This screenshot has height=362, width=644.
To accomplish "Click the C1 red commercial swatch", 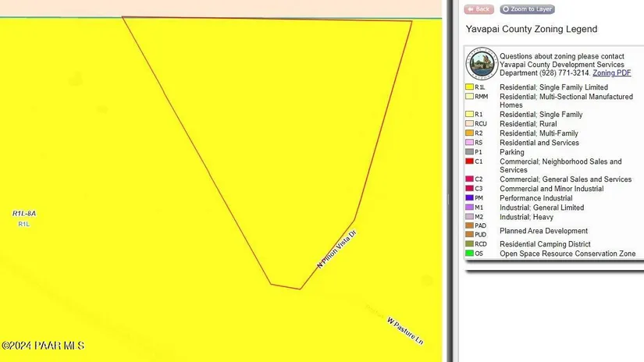I will coord(469,161).
